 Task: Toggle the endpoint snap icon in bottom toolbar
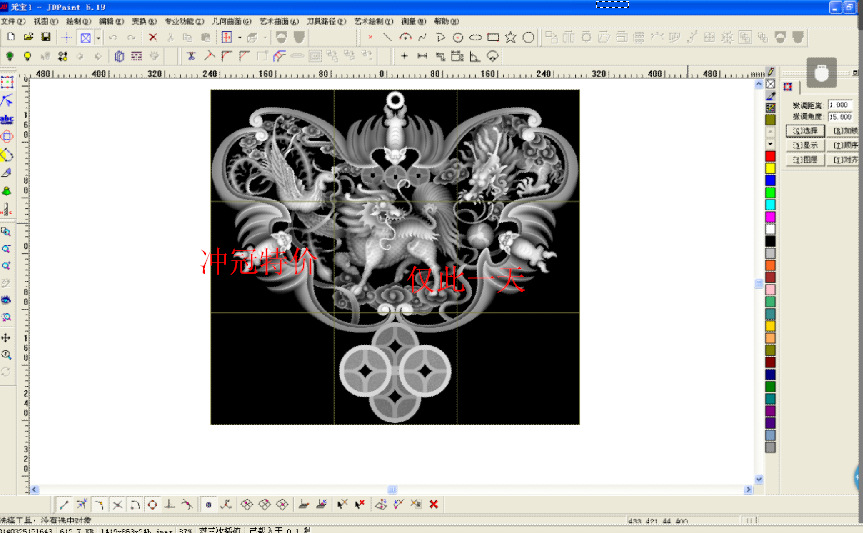click(64, 504)
